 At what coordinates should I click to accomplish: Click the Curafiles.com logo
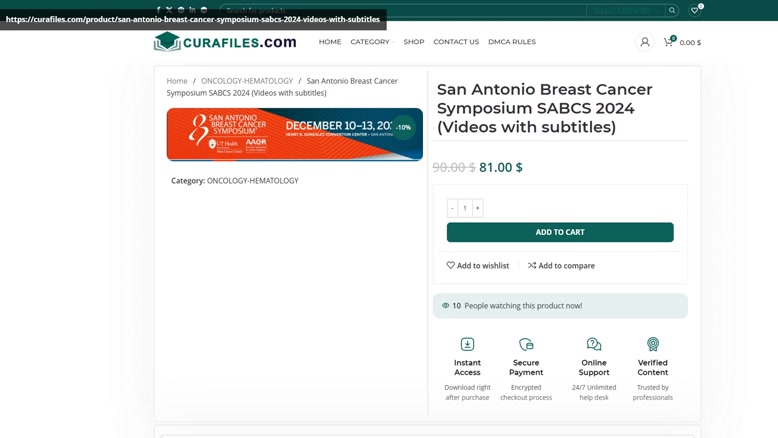(225, 42)
